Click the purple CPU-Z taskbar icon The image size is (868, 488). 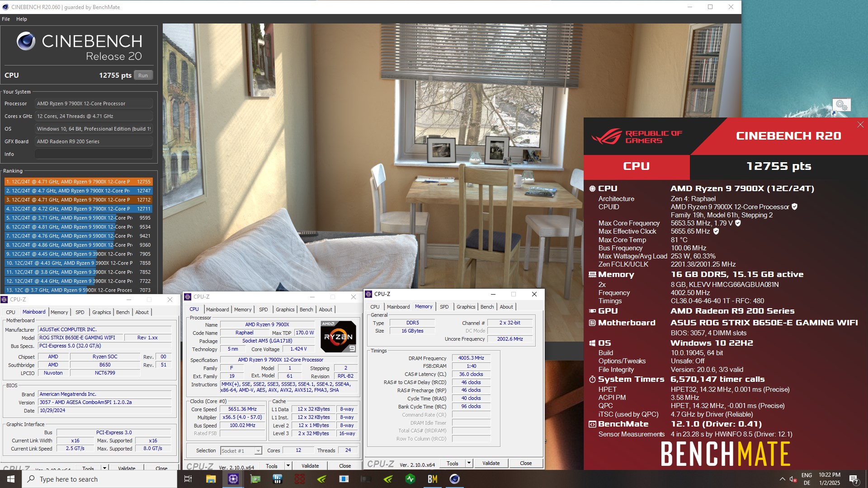coord(233,479)
